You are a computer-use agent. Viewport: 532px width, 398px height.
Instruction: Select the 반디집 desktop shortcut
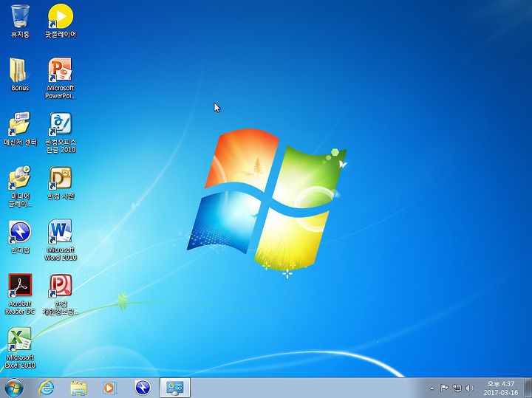20,236
